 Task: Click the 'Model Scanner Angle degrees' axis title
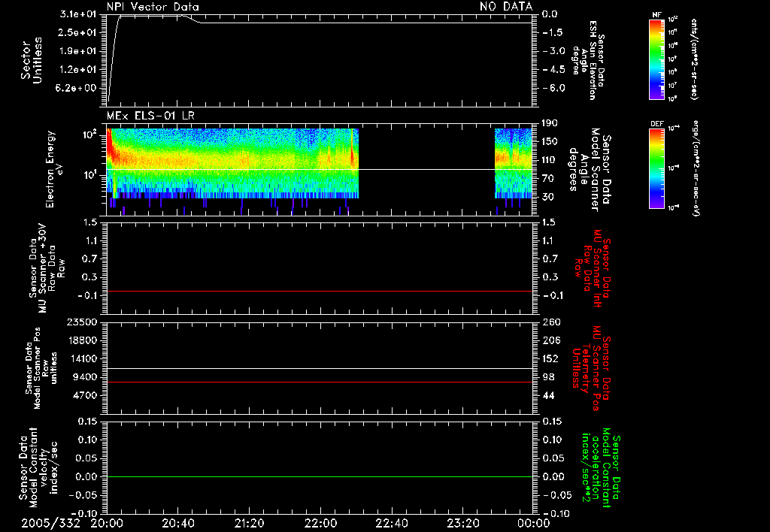(x=590, y=169)
